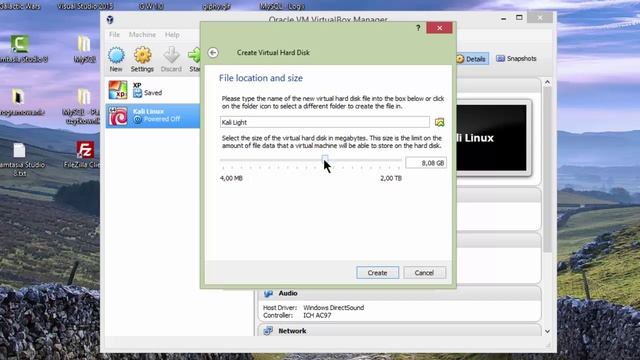Switch to Details view button
Viewport: 640px width, 360px height.
pos(471,59)
